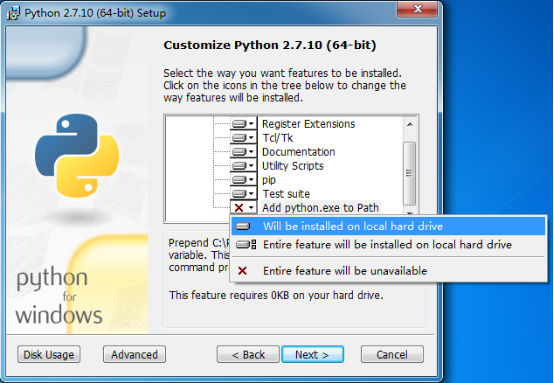Select the Test suite feature label
Viewport: 554px width, 383px height.
point(286,194)
